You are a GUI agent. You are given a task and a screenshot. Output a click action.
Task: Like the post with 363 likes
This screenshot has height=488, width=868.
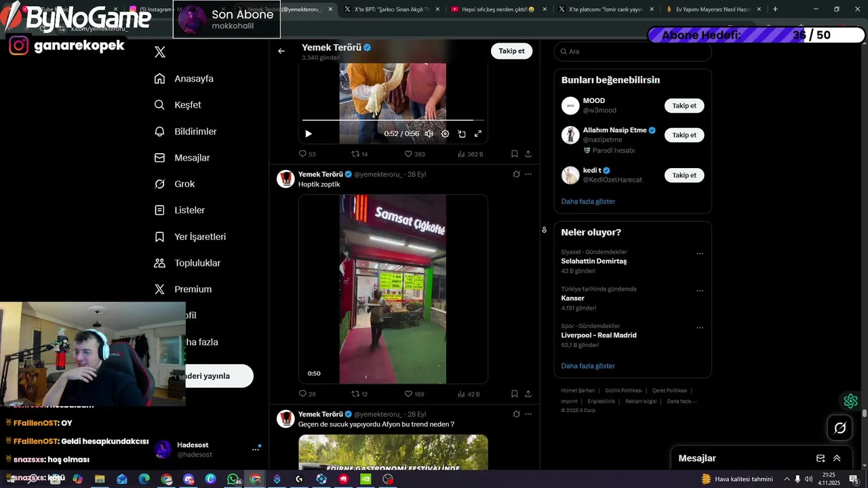tap(415, 154)
